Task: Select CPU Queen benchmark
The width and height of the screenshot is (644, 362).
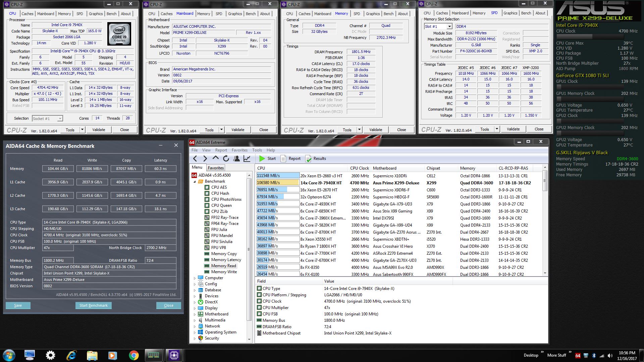Action: tap(221, 205)
